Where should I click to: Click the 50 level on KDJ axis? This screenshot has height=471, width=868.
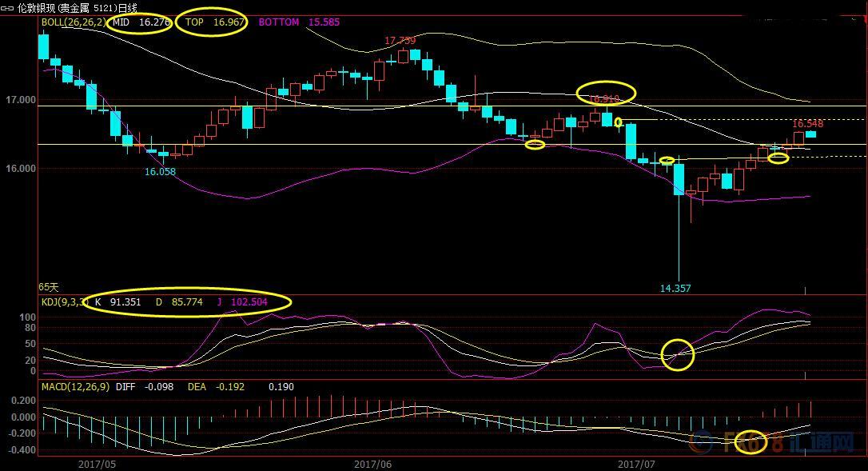coord(30,344)
